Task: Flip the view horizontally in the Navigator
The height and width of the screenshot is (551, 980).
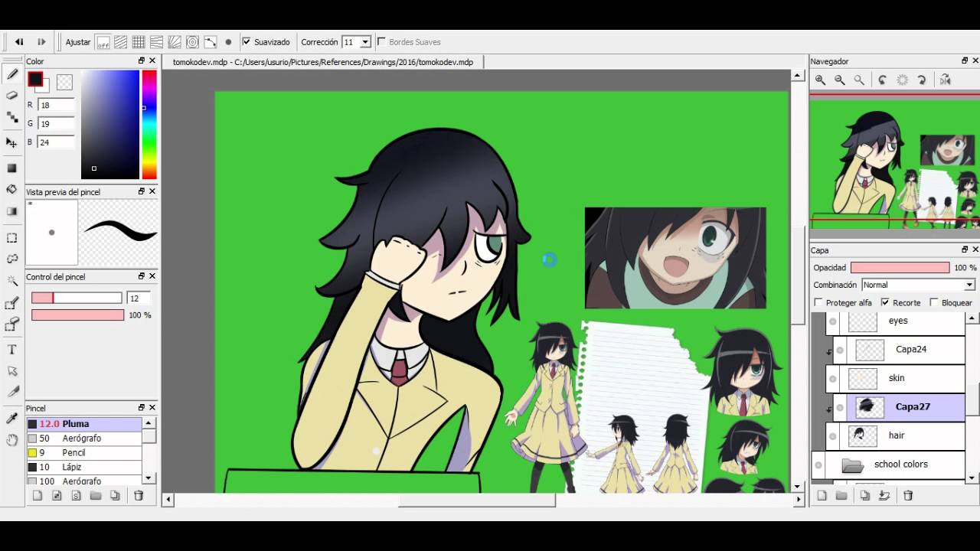Action: click(x=946, y=80)
